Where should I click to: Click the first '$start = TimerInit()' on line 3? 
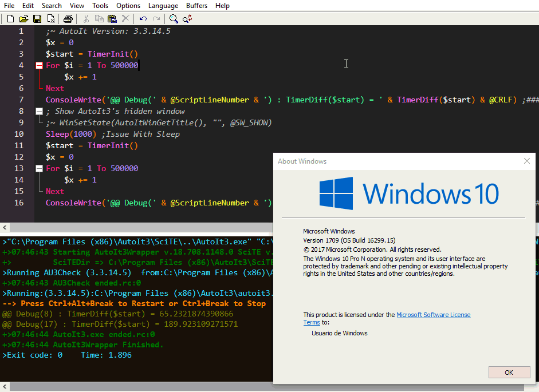coord(92,54)
